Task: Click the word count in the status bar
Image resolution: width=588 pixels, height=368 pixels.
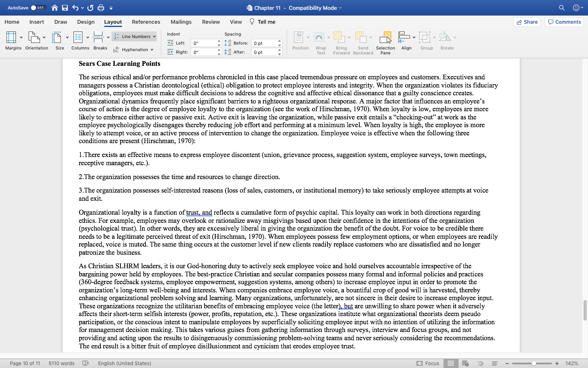Action: 62,363
